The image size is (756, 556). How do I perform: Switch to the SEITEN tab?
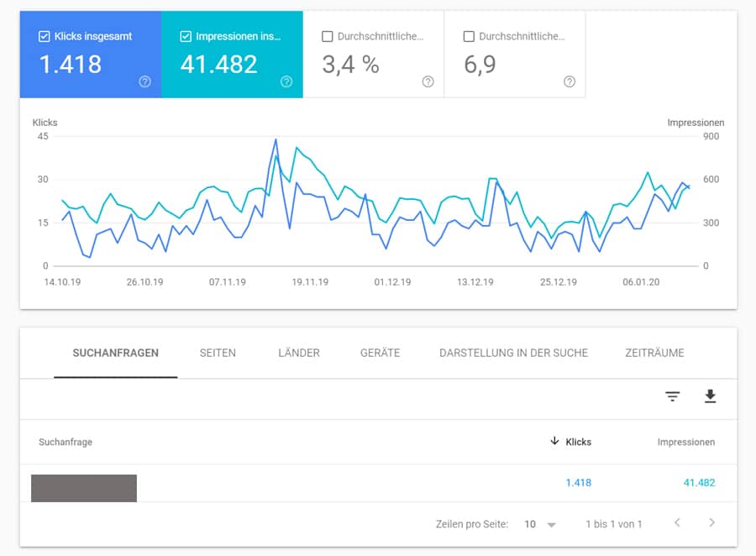[x=218, y=353]
